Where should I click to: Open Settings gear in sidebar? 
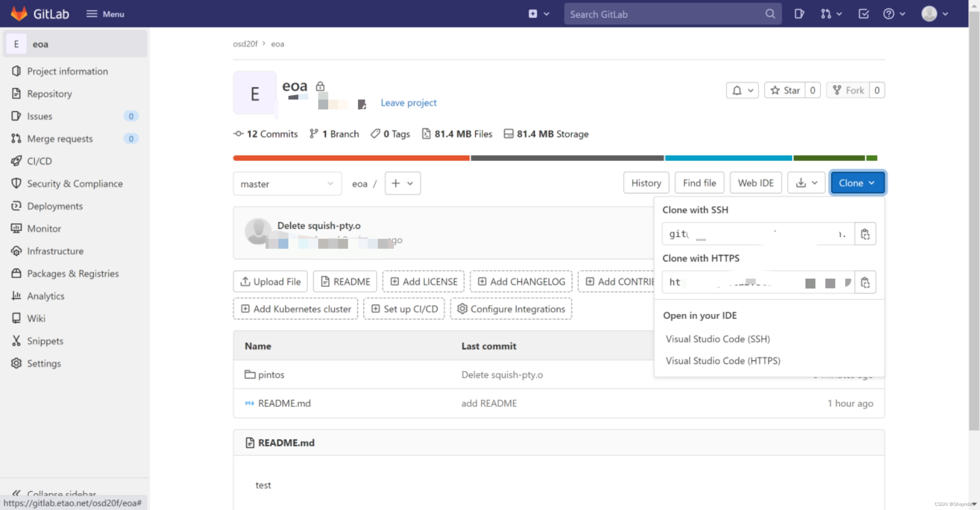click(16, 363)
